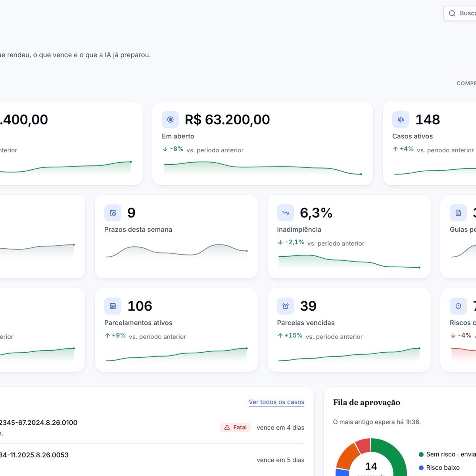Click the document icon on the Guias card
The height and width of the screenshot is (476, 476).
458,213
